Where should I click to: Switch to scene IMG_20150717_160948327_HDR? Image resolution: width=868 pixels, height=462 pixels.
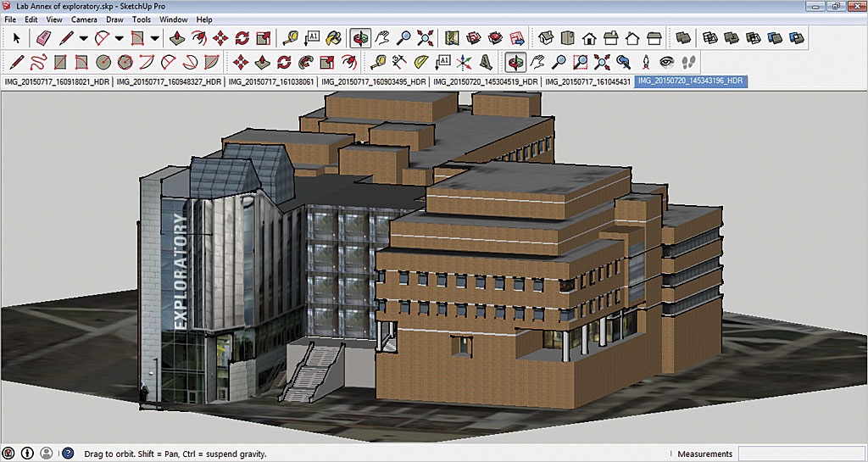169,81
